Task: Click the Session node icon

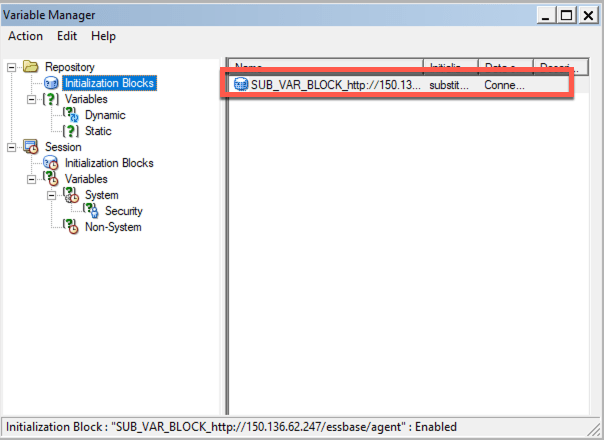Action: tap(30, 147)
